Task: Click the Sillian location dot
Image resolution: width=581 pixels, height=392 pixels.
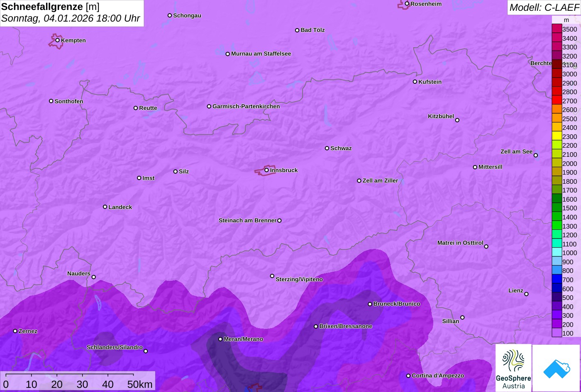Action: pyautogui.click(x=462, y=318)
